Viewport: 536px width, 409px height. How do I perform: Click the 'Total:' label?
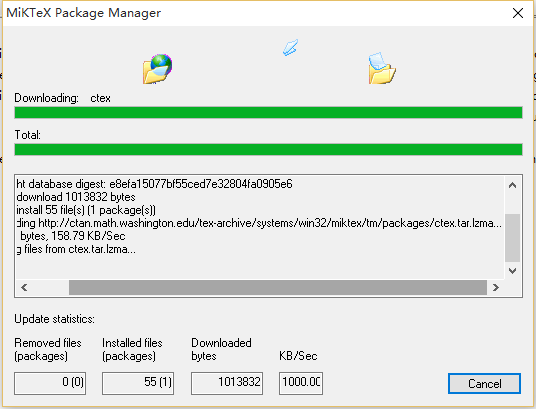(28, 135)
